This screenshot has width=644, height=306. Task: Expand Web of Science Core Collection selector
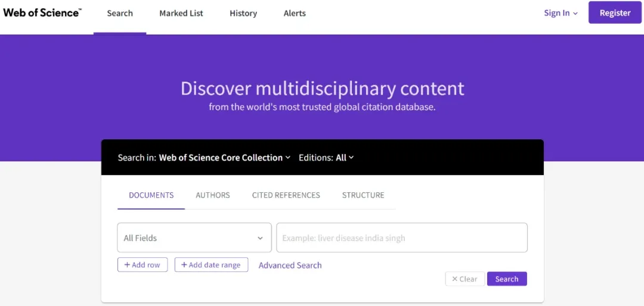tap(224, 158)
